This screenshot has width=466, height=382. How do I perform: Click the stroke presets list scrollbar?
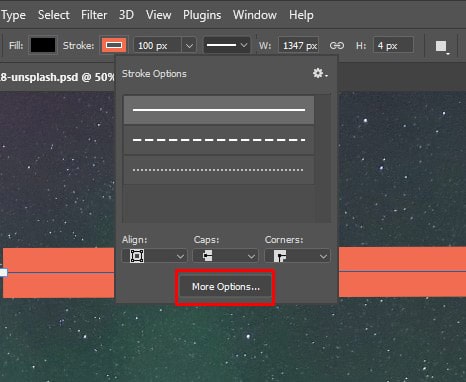point(323,159)
